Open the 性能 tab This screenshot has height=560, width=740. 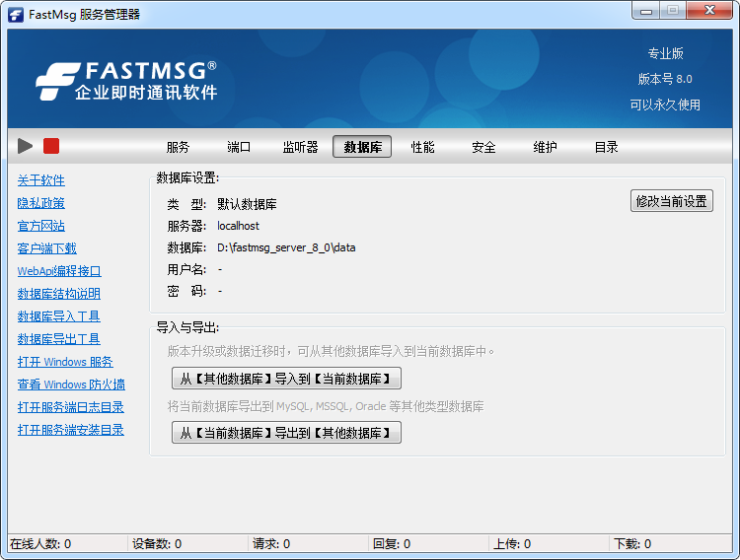click(422, 147)
